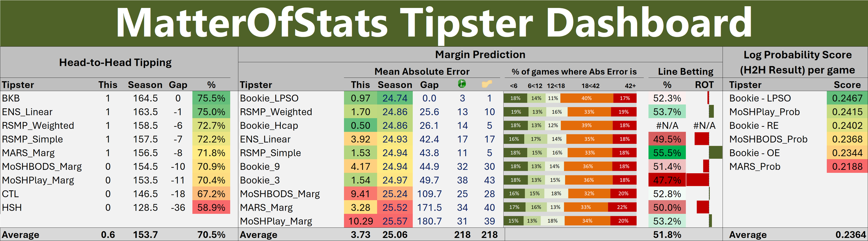
Task: Click the red ROT bar for MARS_Marg
Action: tap(703, 207)
